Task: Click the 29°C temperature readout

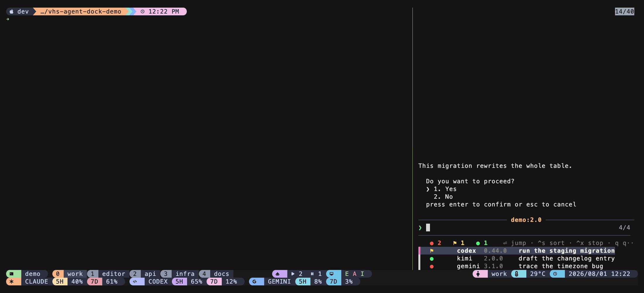Action: [538, 274]
